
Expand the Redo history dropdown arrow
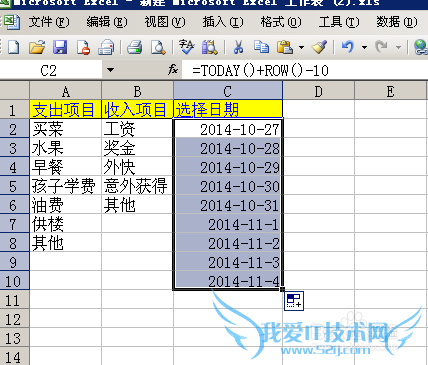[398, 47]
